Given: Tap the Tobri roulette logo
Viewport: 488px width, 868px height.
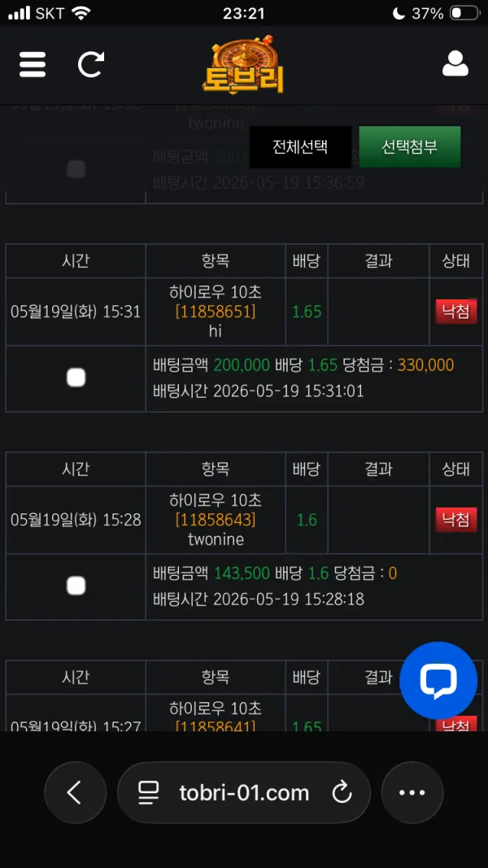Looking at the screenshot, I should pos(243,64).
